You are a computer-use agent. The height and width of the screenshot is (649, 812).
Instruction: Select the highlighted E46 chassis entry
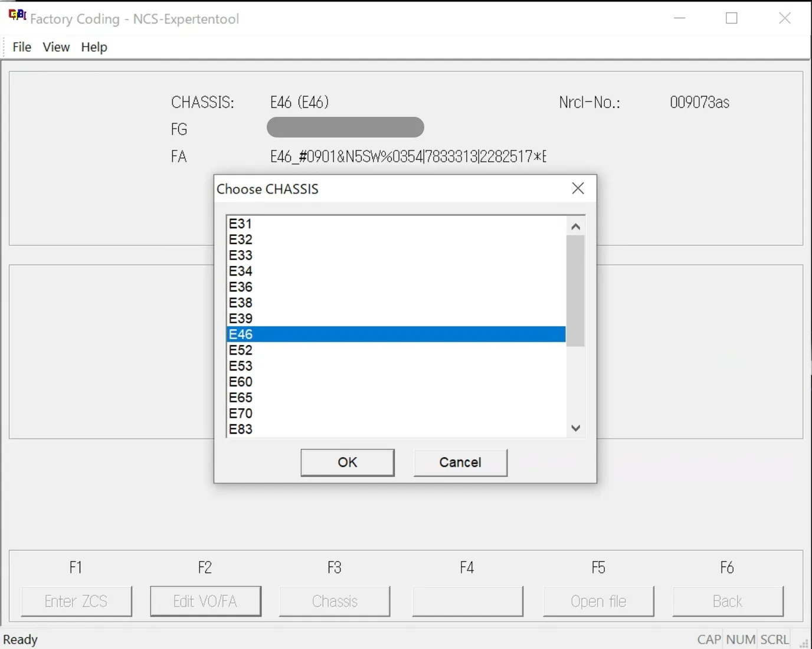click(x=396, y=335)
